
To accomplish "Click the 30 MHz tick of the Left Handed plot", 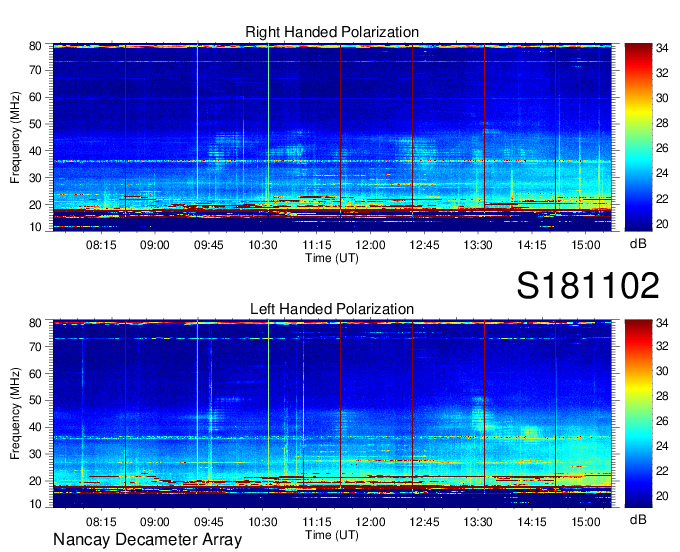I will 35,454.
